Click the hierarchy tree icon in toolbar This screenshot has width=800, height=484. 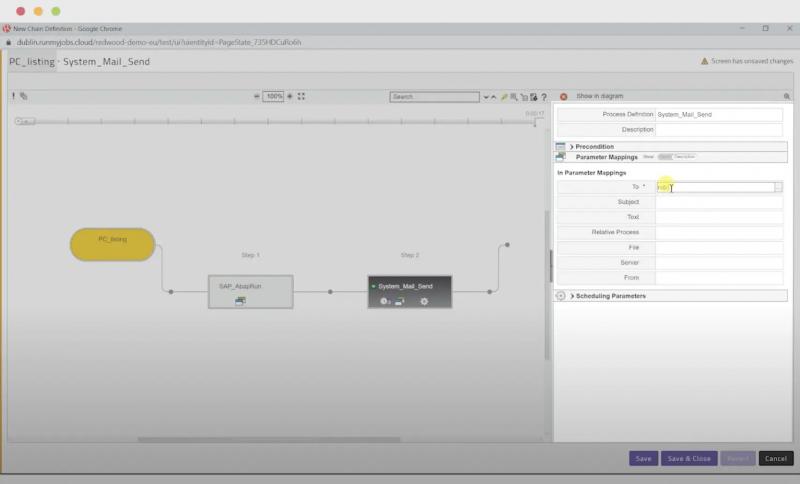[523, 97]
